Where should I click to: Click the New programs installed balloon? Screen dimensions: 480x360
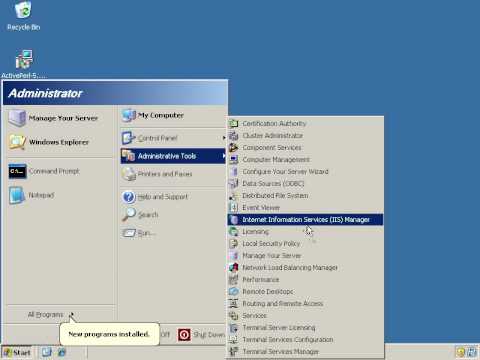[x=109, y=334]
